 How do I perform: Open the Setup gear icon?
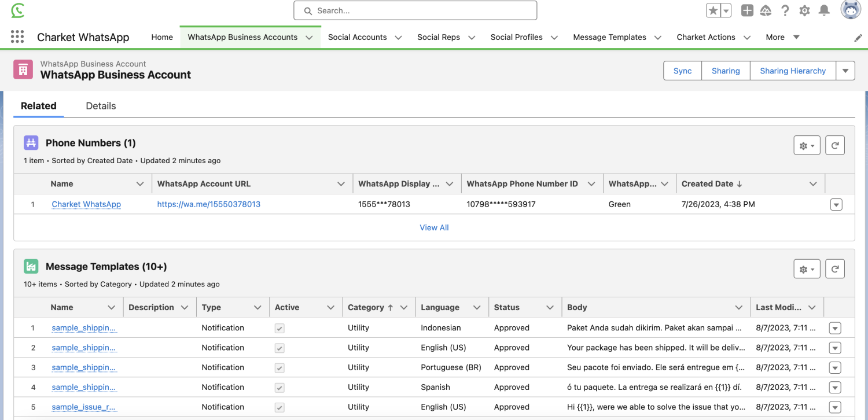click(x=804, y=10)
